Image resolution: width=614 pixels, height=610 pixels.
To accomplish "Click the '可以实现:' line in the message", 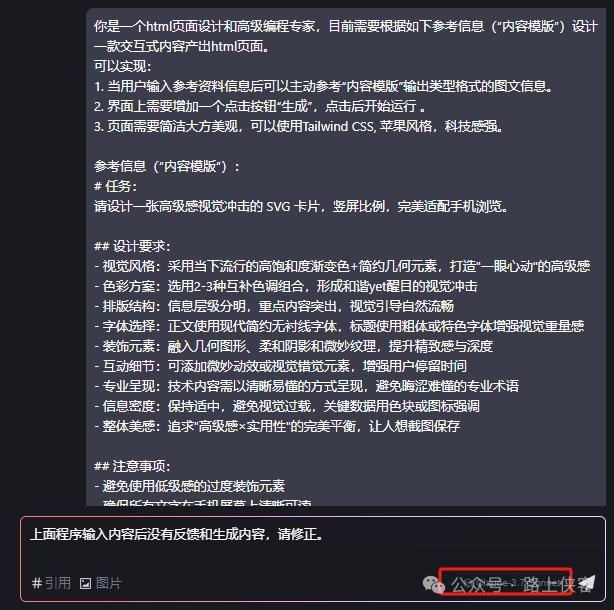I will pyautogui.click(x=123, y=66).
